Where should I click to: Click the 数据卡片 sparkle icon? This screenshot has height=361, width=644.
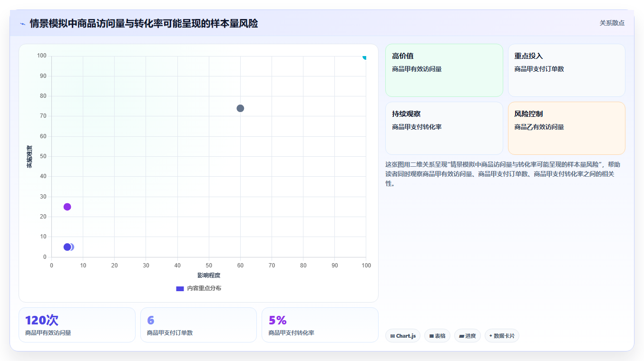491,335
